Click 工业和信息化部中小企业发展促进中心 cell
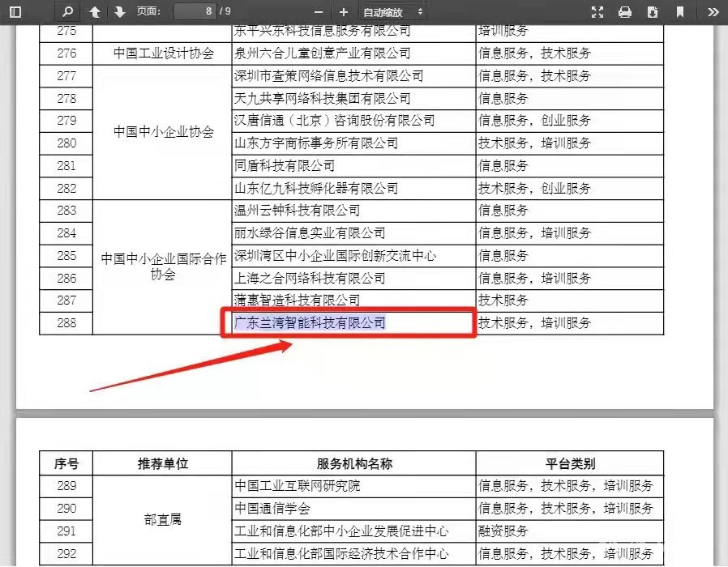The height and width of the screenshot is (567, 728). tap(353, 531)
